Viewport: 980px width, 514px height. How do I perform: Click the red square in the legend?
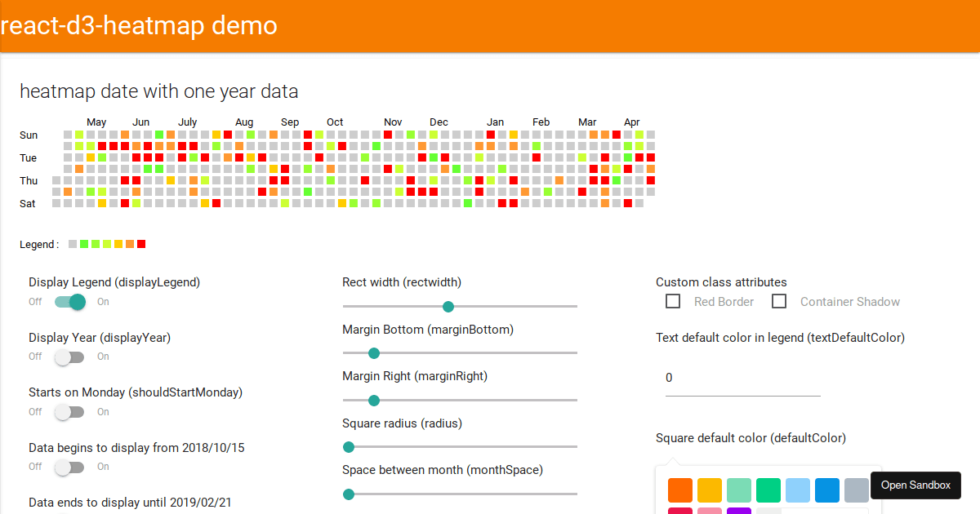tap(140, 243)
